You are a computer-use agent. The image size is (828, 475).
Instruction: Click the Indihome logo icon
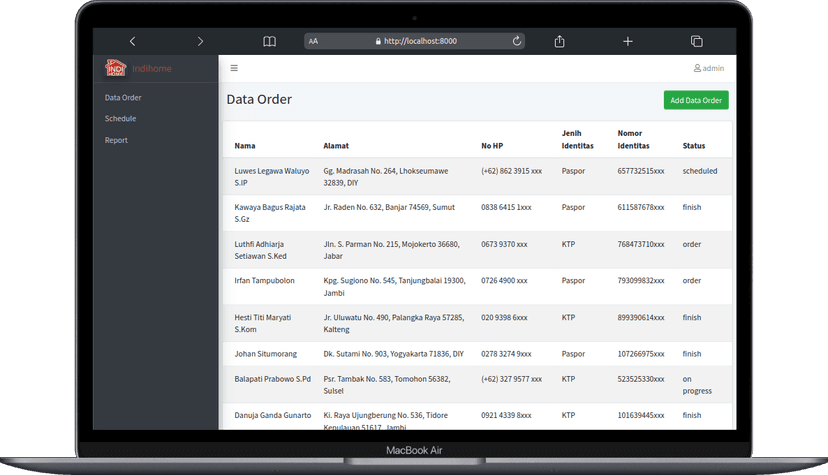click(115, 68)
